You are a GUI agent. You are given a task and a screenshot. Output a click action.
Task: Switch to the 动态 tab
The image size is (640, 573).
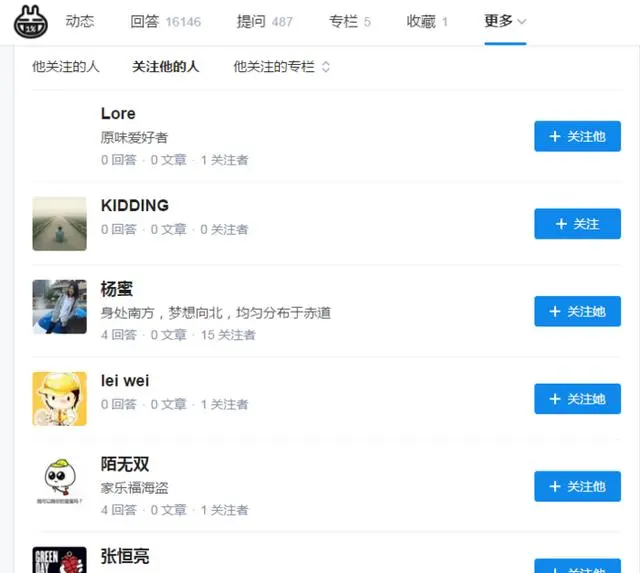tap(80, 21)
